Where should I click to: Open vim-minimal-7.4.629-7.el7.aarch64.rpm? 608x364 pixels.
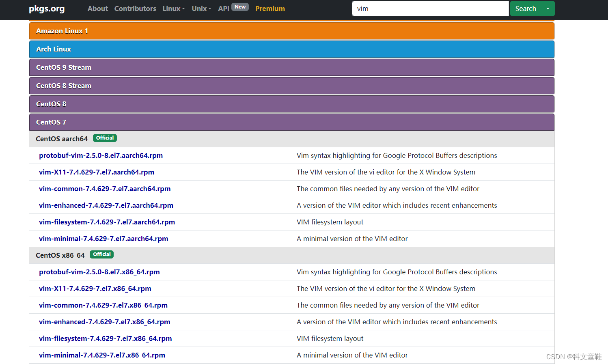click(x=103, y=239)
